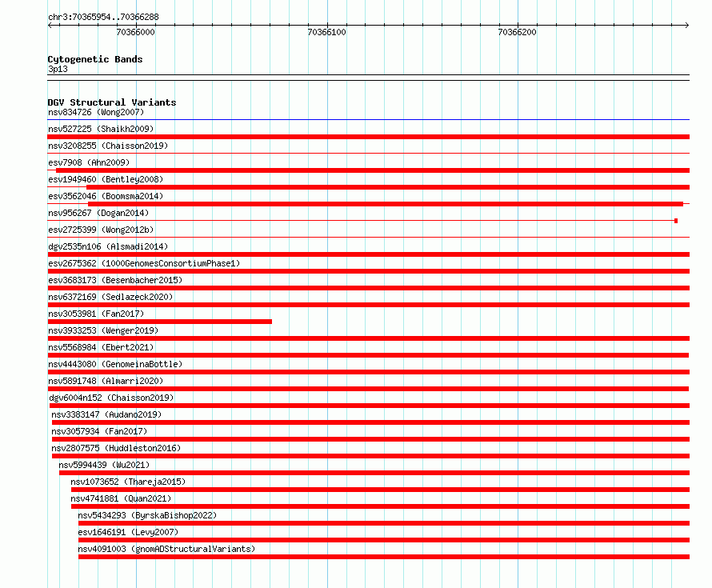Open nsv3208255 (Chaisson2019) variant entry
The height and width of the screenshot is (588, 712).
pos(108,146)
